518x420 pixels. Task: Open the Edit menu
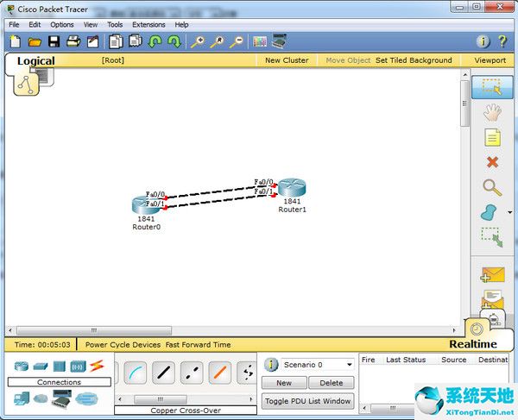pos(35,25)
